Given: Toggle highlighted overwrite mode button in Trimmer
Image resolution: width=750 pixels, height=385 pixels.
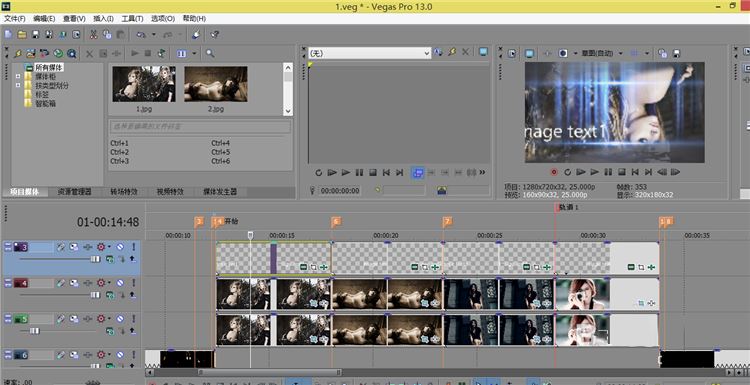Looking at the screenshot, I should [418, 173].
